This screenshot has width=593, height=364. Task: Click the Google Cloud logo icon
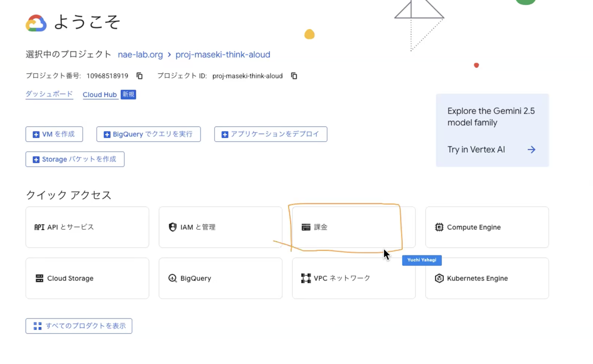point(36,23)
